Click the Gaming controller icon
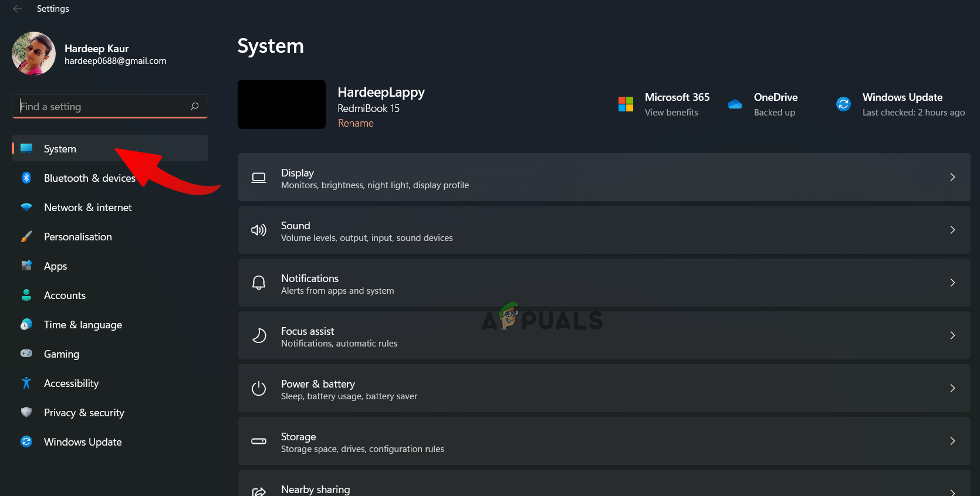The height and width of the screenshot is (496, 980). pyautogui.click(x=26, y=354)
